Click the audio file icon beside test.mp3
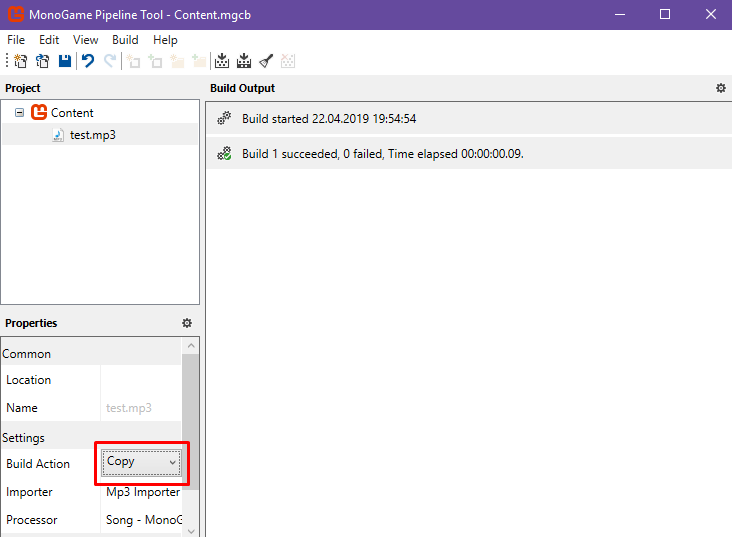The image size is (732, 537). click(x=58, y=135)
